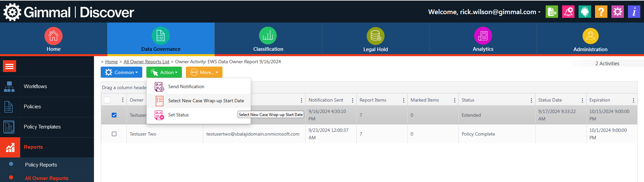The height and width of the screenshot is (182, 644).
Task: Click the orange question mark help icon
Action: (x=601, y=12)
